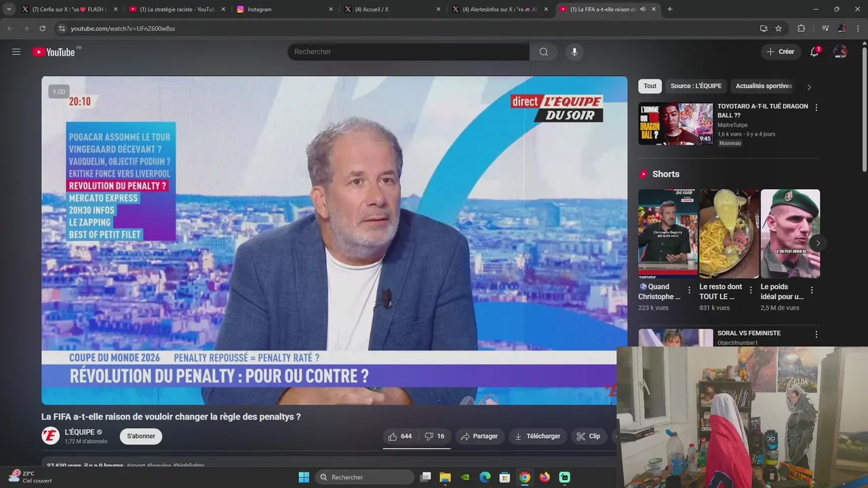Click the Télécharger download button

click(x=537, y=436)
